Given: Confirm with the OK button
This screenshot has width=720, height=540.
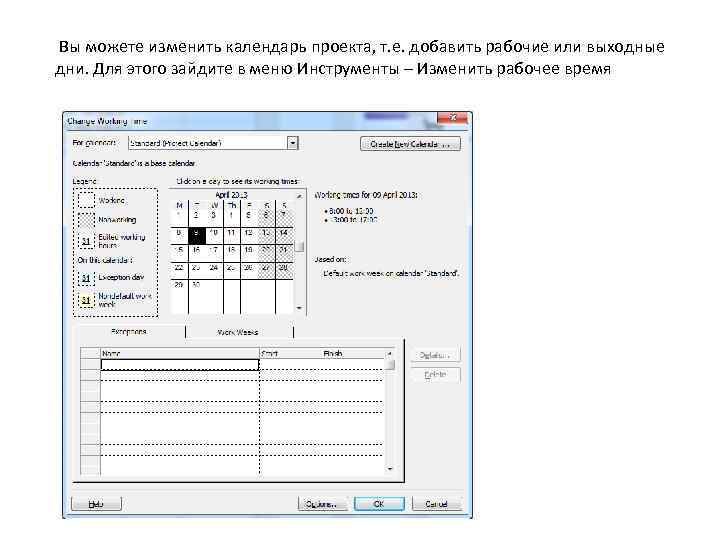Looking at the screenshot, I should click(x=379, y=504).
